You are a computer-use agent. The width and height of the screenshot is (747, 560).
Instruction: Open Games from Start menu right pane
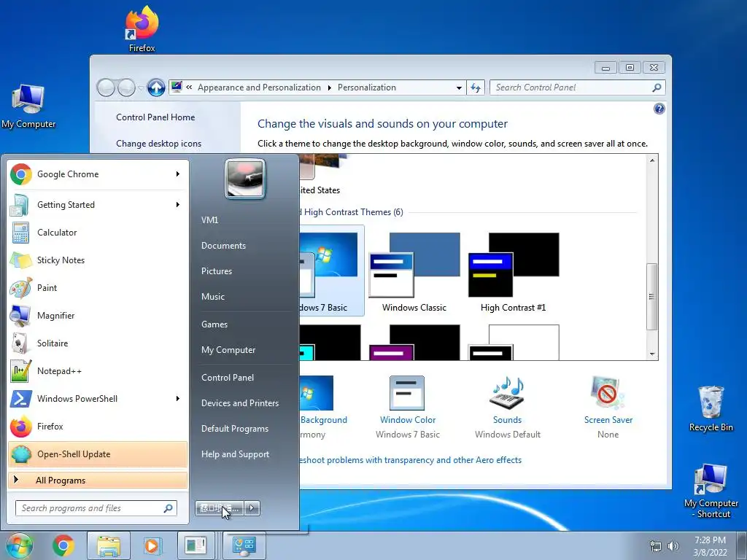(214, 324)
